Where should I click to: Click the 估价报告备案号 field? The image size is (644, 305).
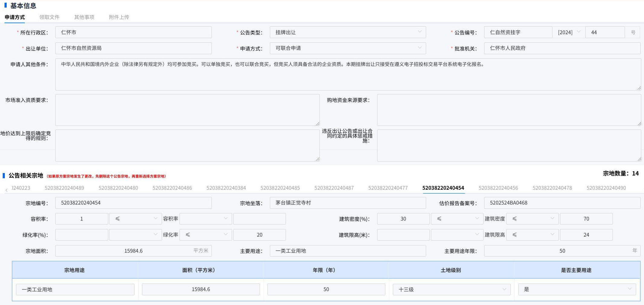(562, 203)
